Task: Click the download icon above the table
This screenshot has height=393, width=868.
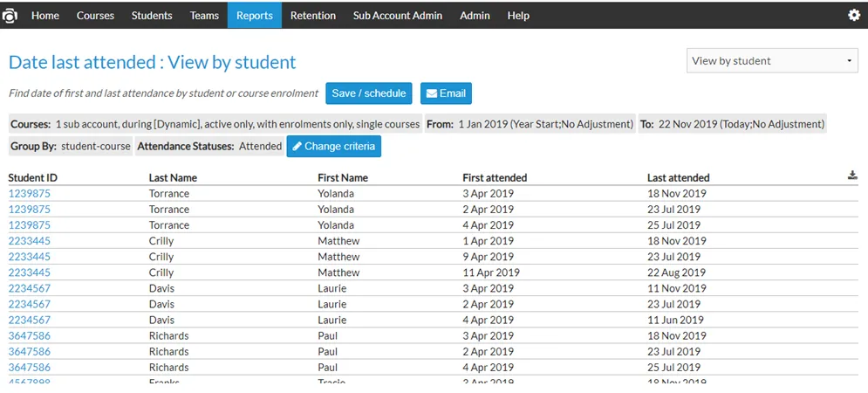Action: coord(852,176)
